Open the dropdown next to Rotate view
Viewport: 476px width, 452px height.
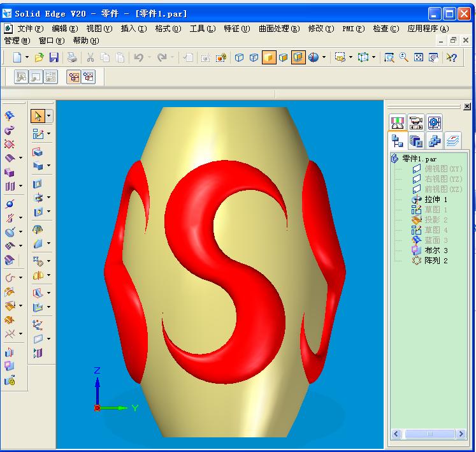pyautogui.click(x=324, y=57)
